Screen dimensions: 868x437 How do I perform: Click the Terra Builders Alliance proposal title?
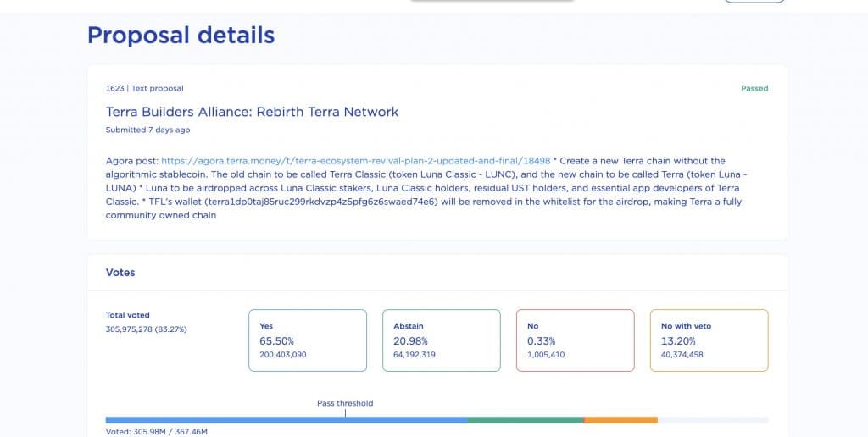pyautogui.click(x=252, y=112)
